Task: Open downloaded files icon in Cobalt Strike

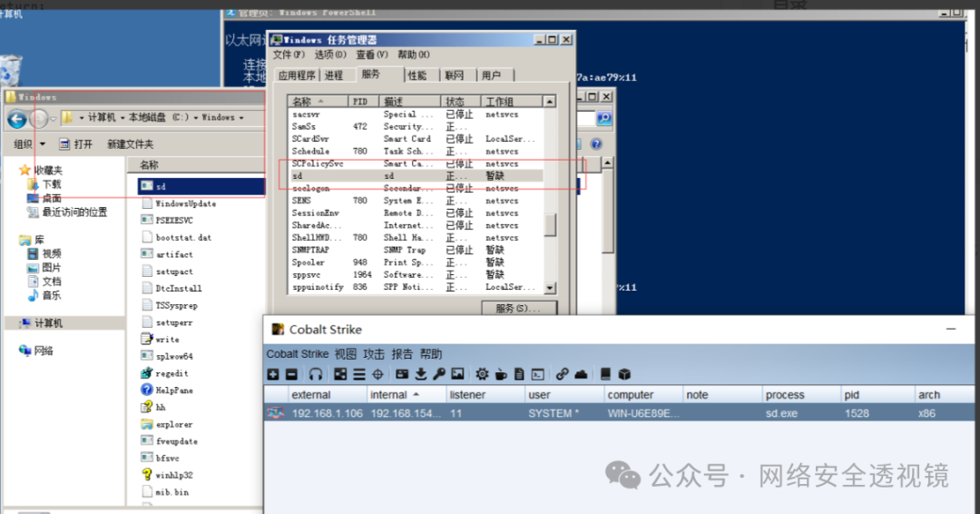Action: pos(421,374)
